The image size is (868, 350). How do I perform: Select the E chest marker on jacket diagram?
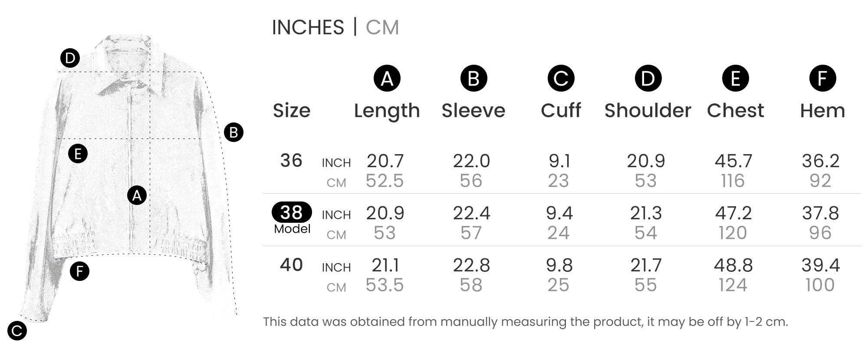78,154
